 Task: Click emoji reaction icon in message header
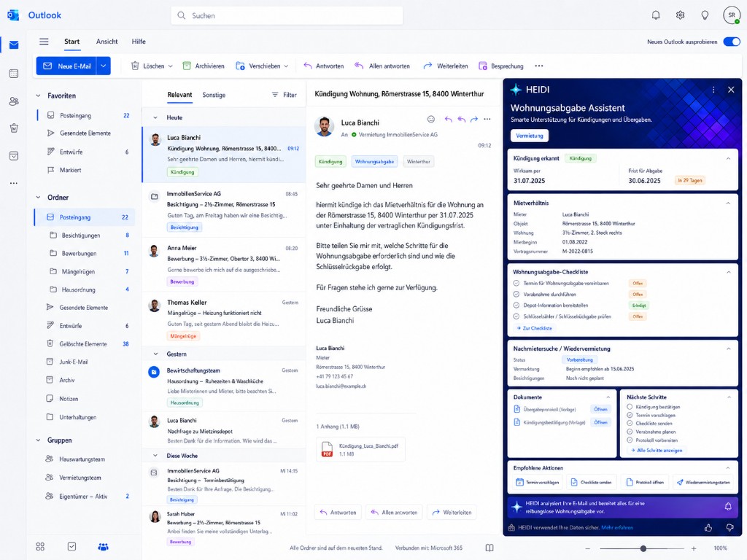[x=430, y=119]
